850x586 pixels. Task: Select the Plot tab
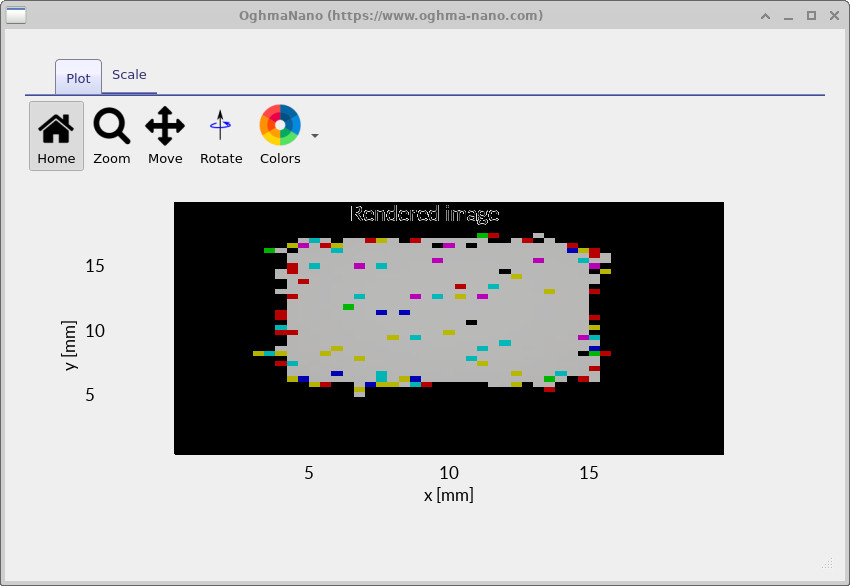click(77, 77)
